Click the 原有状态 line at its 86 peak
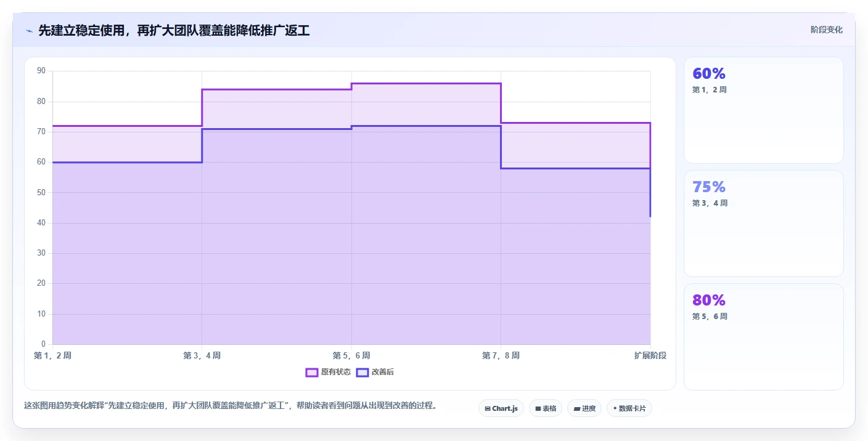Screen dimensions: 868x441 pyautogui.click(x=426, y=83)
